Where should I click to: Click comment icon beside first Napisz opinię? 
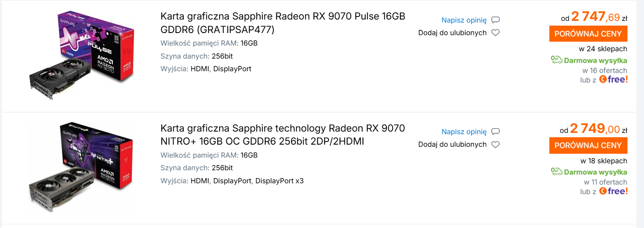click(495, 20)
